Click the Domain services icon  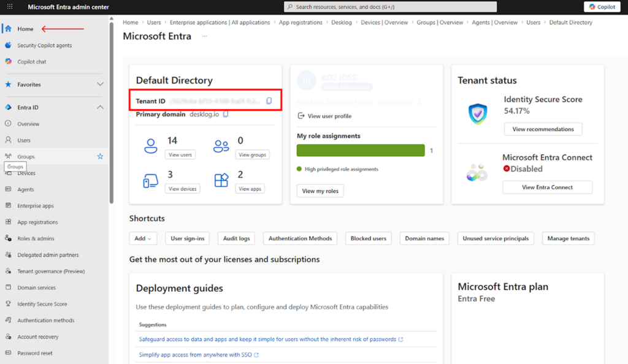click(8, 287)
